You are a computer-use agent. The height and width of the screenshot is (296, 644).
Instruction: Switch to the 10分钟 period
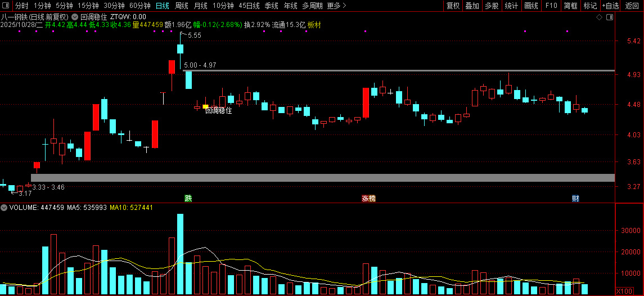(x=223, y=6)
